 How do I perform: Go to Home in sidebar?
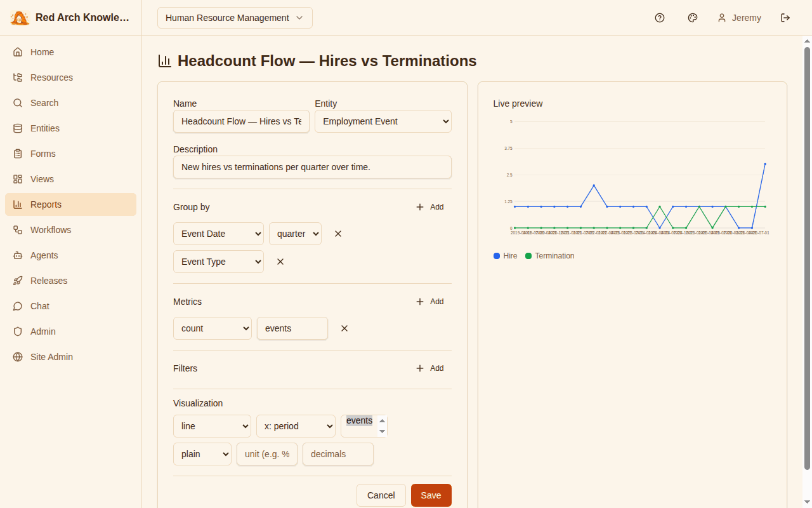[70, 52]
